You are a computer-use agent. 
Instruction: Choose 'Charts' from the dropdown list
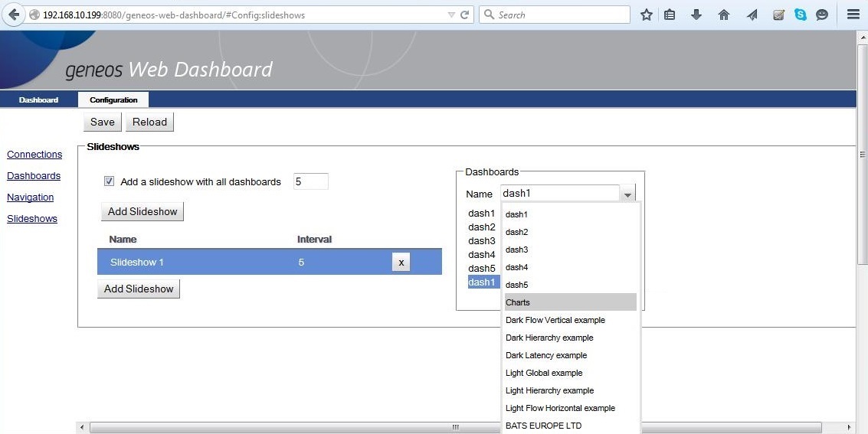tap(569, 302)
